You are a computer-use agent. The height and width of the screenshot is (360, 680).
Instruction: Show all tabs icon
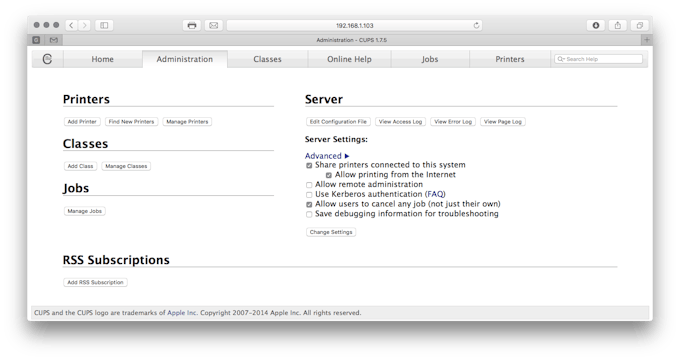640,25
